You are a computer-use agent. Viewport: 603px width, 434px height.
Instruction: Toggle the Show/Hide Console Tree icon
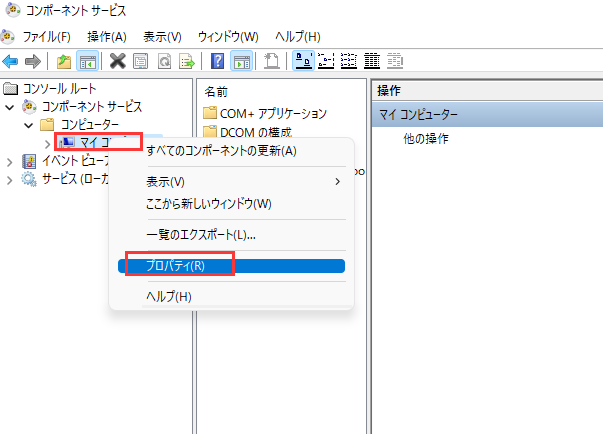[x=87, y=61]
